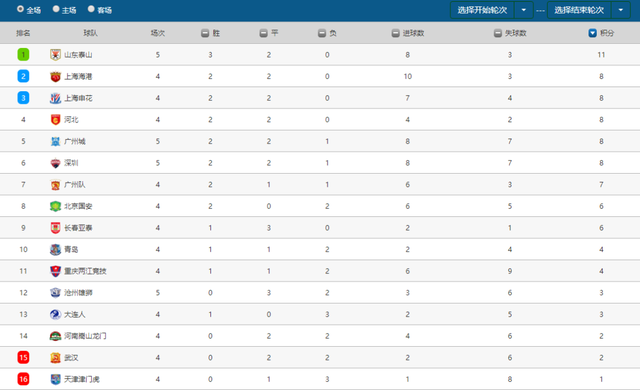Select the 全场 radio button
The image size is (640, 390).
pyautogui.click(x=20, y=9)
